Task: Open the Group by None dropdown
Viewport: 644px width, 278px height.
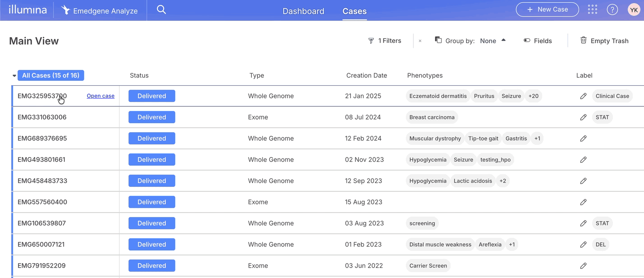Action: pos(492,41)
